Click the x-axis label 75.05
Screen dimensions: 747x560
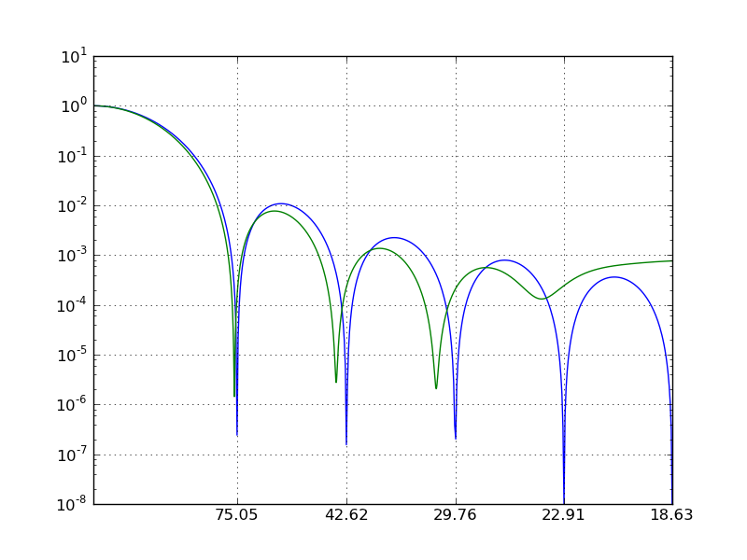click(237, 515)
